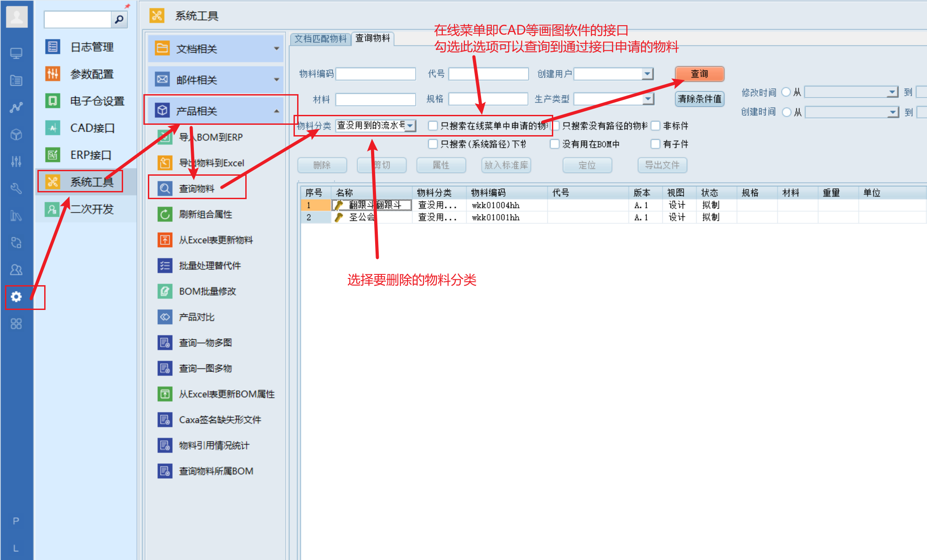This screenshot has width=927, height=560.
Task: Click the 从Excel表更新物料 icon
Action: 165,240
